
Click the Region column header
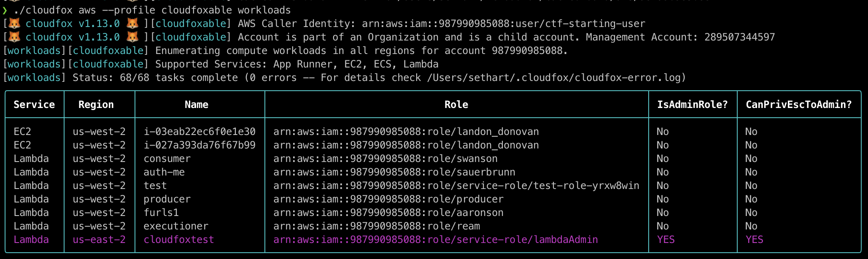click(x=96, y=105)
